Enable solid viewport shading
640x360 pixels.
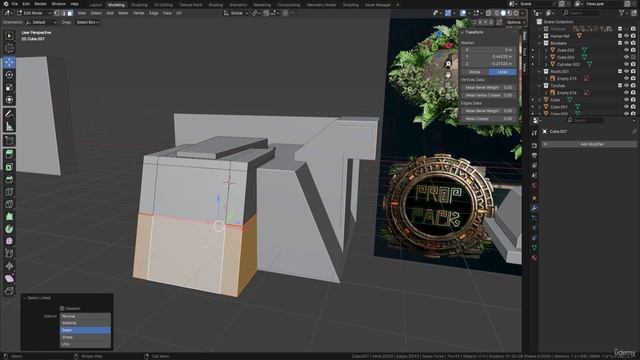click(503, 13)
